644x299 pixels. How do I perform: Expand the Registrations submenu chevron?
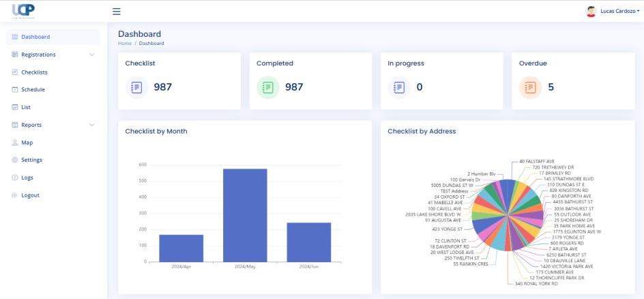click(x=91, y=55)
